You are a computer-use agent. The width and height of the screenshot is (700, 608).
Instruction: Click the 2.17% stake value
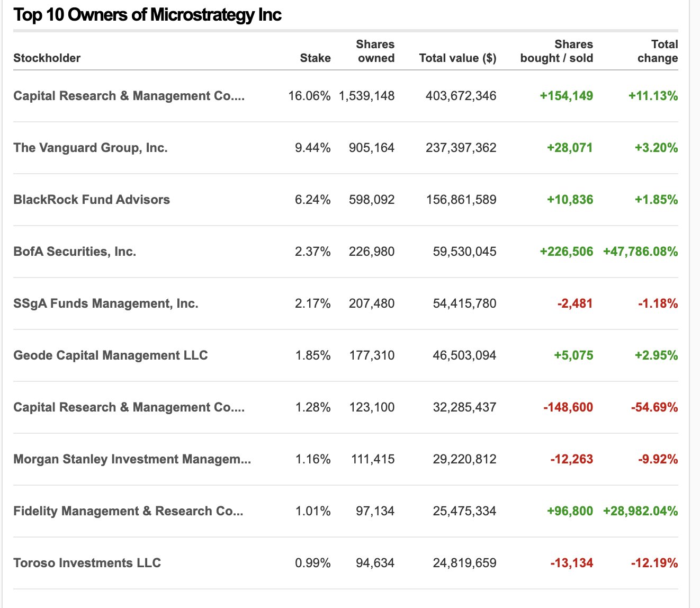click(313, 303)
